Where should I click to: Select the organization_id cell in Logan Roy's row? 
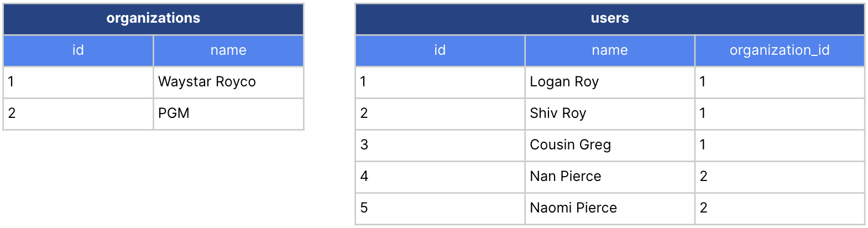780,82
